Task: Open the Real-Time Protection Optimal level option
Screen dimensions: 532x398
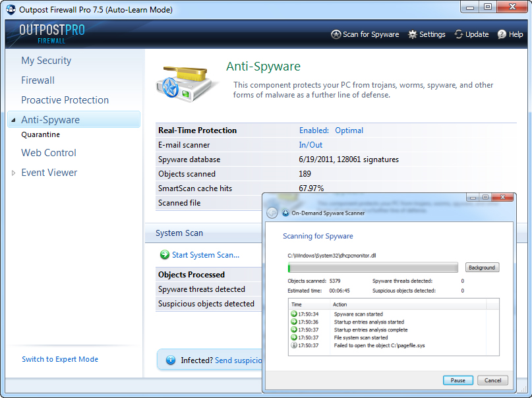Action: coord(349,130)
